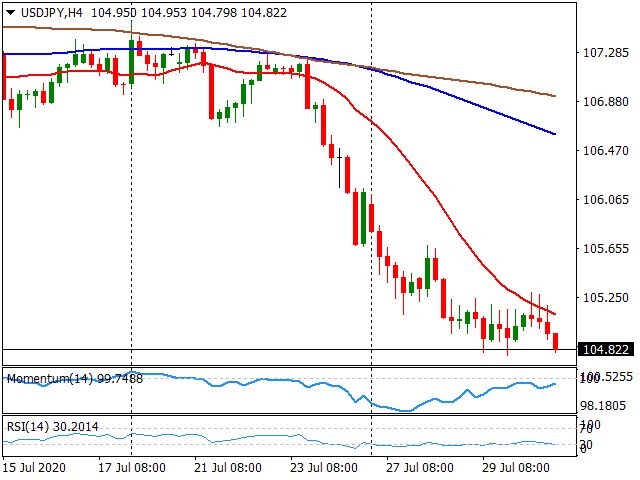Click price axis level 106.065
Image resolution: width=640 pixels, height=480 pixels.
tap(606, 200)
